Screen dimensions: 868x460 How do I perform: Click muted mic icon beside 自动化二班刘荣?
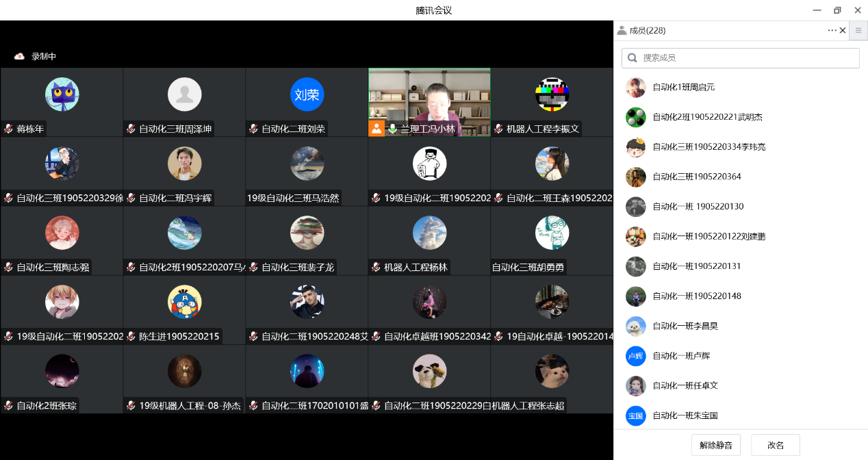click(x=253, y=129)
